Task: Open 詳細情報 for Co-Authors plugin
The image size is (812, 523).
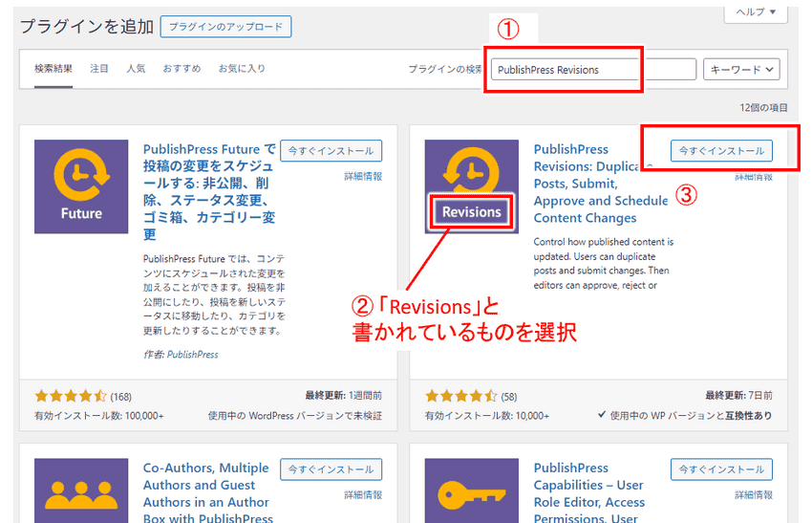Action: coord(363,495)
